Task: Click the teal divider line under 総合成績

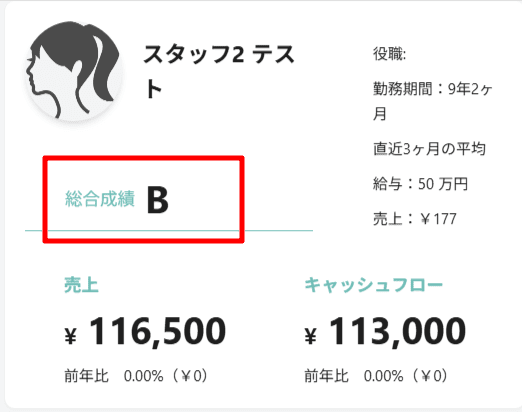Action: click(169, 230)
